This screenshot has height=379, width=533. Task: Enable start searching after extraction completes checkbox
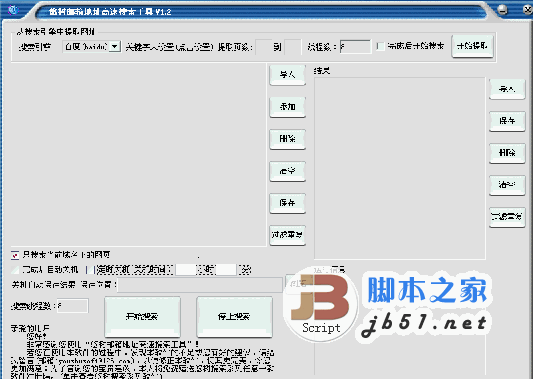[381, 46]
